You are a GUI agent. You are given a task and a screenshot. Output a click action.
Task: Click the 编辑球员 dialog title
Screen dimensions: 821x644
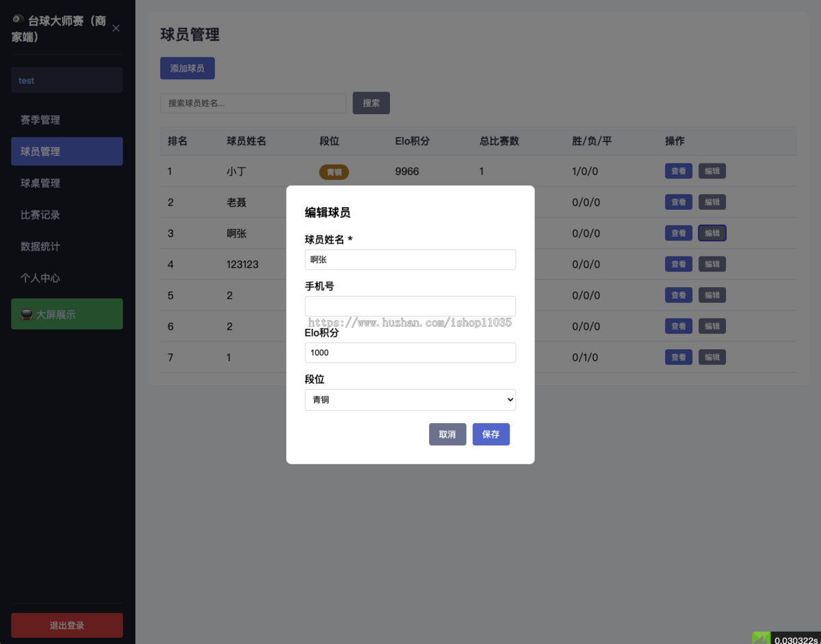[x=328, y=213]
